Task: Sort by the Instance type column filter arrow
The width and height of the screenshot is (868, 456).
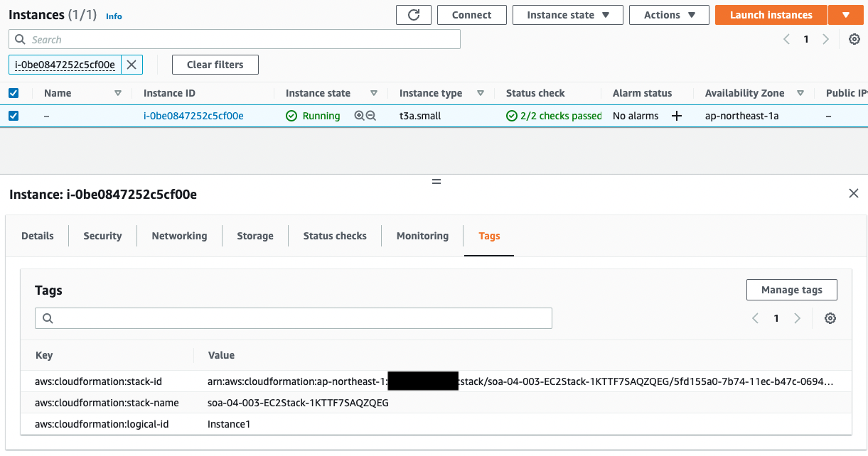Action: [481, 93]
